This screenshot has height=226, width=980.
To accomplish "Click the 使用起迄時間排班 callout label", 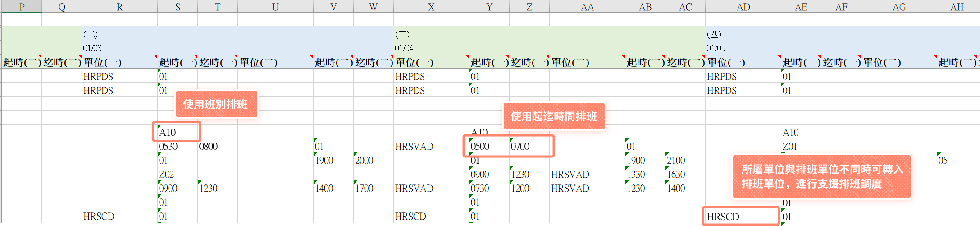I will [x=553, y=116].
